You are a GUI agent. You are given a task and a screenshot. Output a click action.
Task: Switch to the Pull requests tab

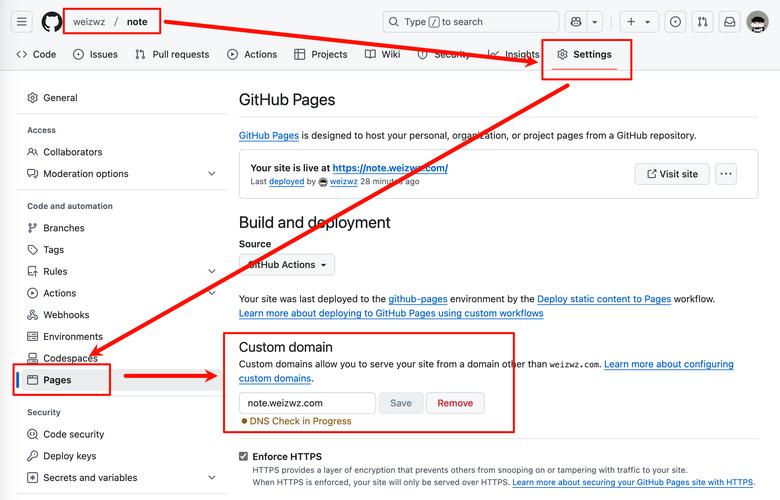click(172, 54)
